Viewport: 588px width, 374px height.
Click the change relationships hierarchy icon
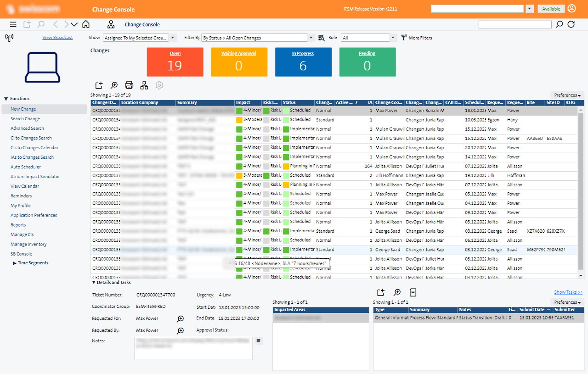tap(144, 85)
